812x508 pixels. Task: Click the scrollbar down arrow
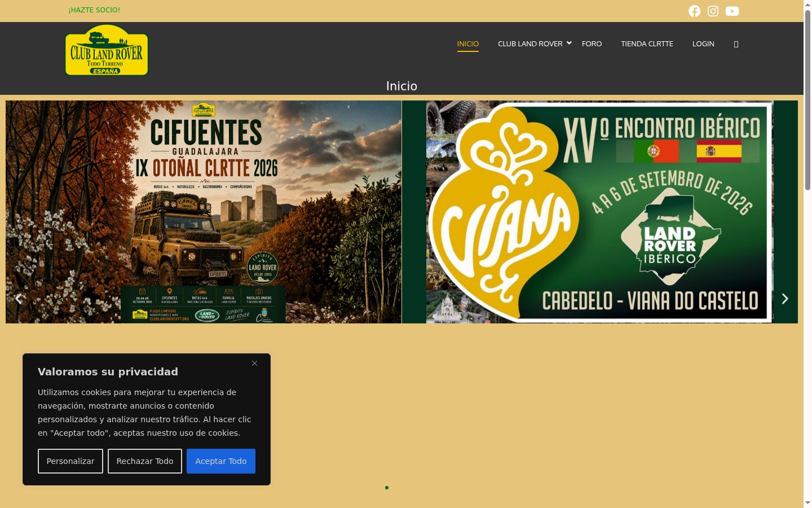coord(807,503)
